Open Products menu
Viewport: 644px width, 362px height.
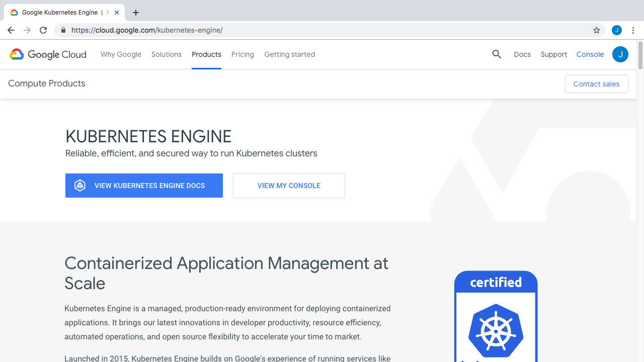pos(206,54)
